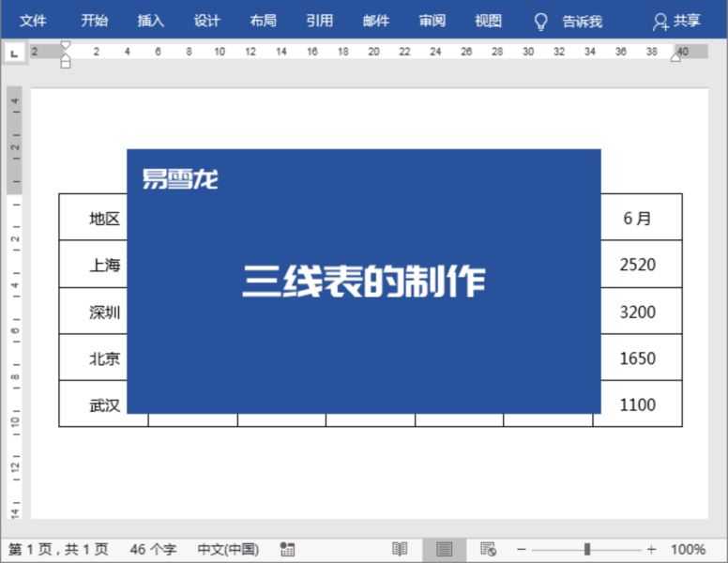Image resolution: width=728 pixels, height=563 pixels.
Task: Click the right indent marker on ruler
Action: point(676,57)
